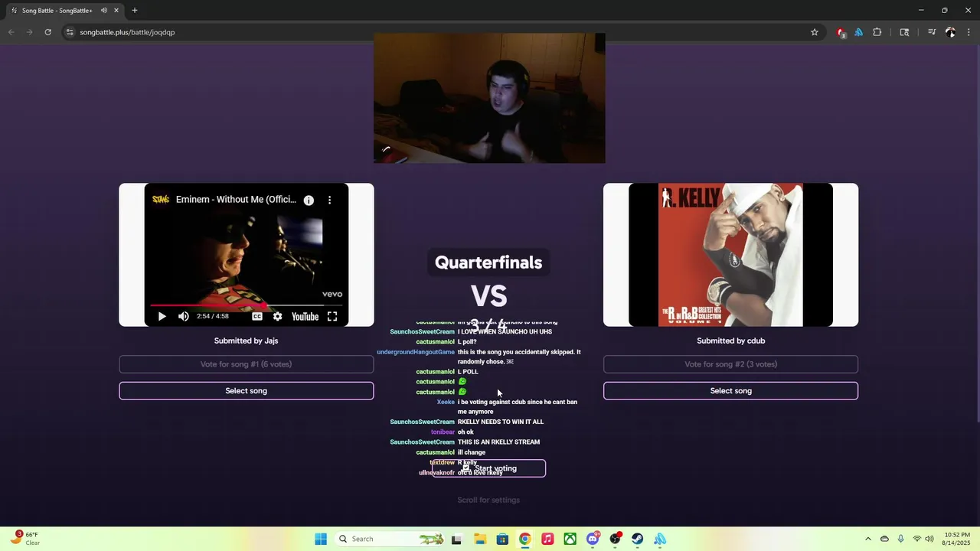The image size is (980, 551).
Task: Click the 'oh ok' chat message
Action: [465, 432]
